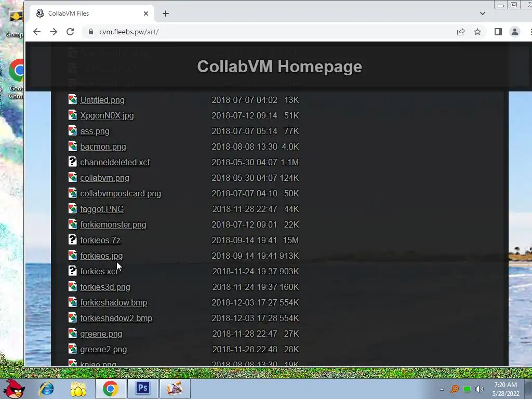Click the browser back arrow
The width and height of the screenshot is (532, 399).
pos(37,32)
